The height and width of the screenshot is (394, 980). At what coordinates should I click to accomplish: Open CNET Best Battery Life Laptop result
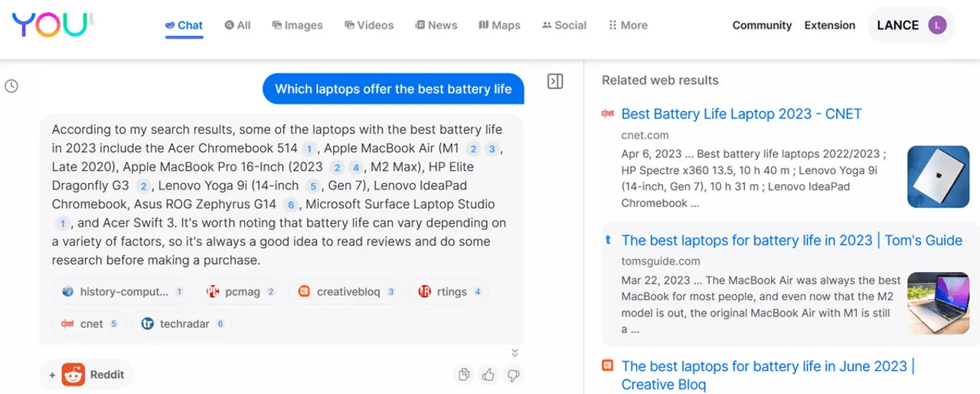pos(741,114)
